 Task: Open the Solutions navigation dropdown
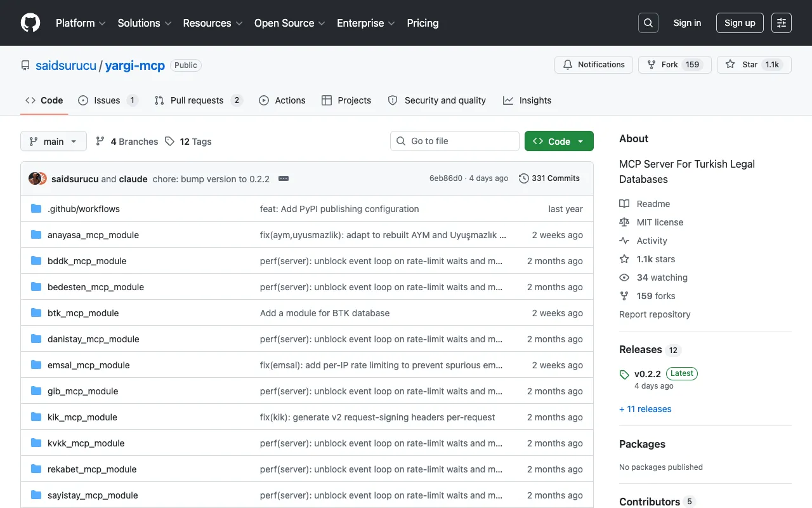pos(145,23)
